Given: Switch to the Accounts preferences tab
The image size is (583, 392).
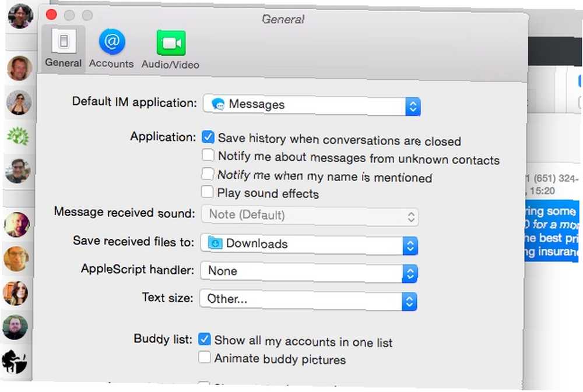Looking at the screenshot, I should (x=111, y=49).
